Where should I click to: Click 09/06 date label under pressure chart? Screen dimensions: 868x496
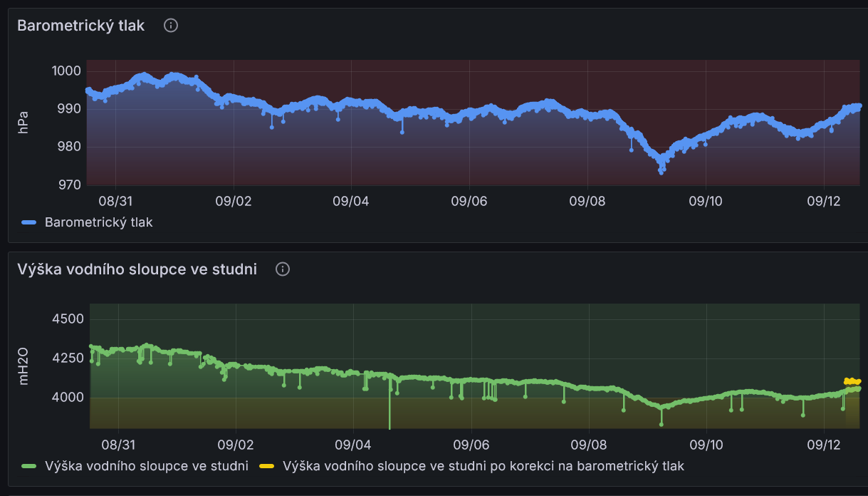click(x=469, y=201)
